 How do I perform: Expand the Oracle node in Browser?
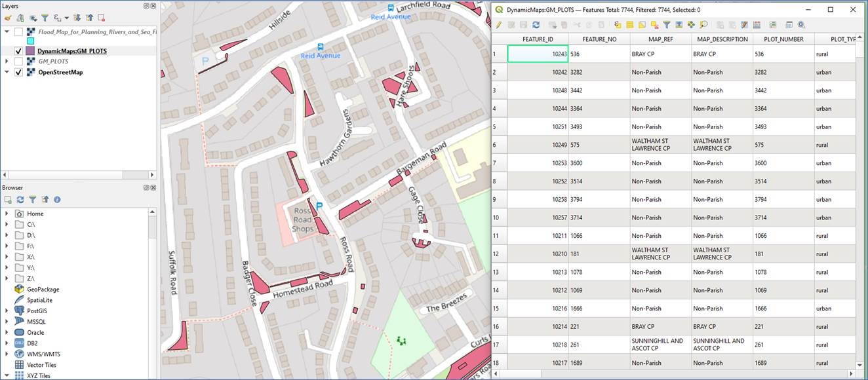(x=7, y=332)
